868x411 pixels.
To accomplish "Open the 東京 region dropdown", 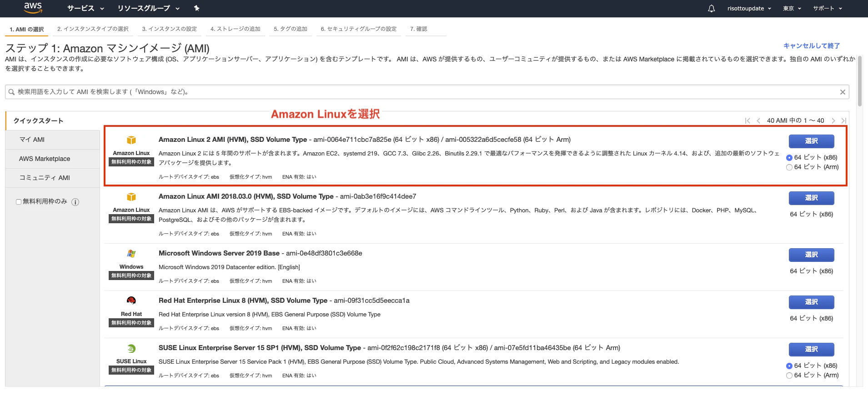I will (792, 8).
